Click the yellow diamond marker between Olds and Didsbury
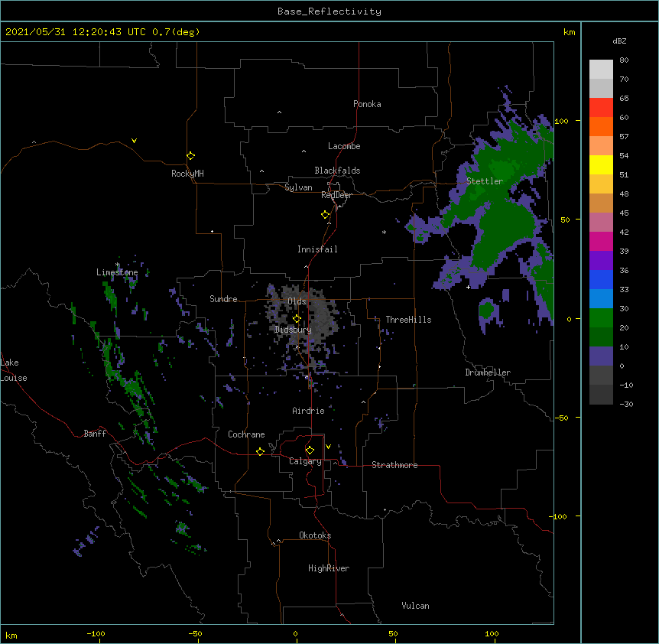Image resolution: width=659 pixels, height=644 pixels. [x=297, y=319]
